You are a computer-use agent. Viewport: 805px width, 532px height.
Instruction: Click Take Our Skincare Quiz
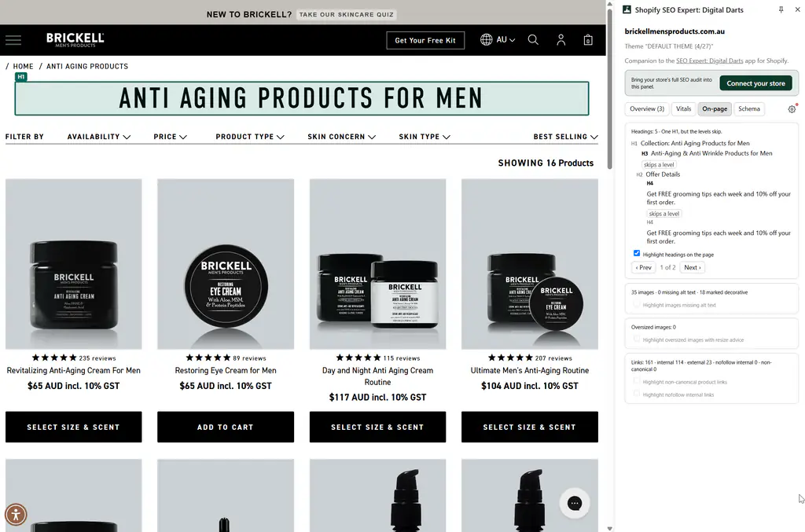point(347,15)
